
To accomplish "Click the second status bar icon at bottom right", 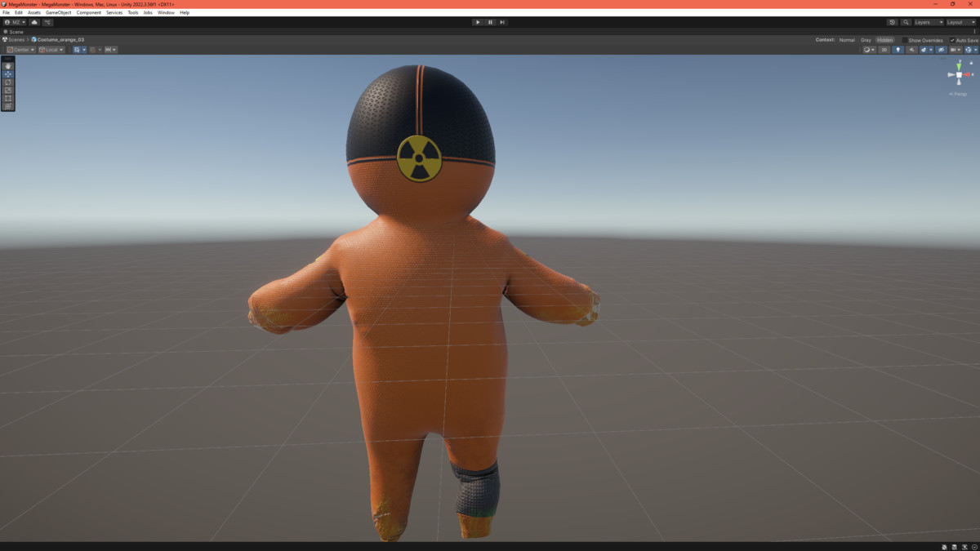I will [x=955, y=546].
